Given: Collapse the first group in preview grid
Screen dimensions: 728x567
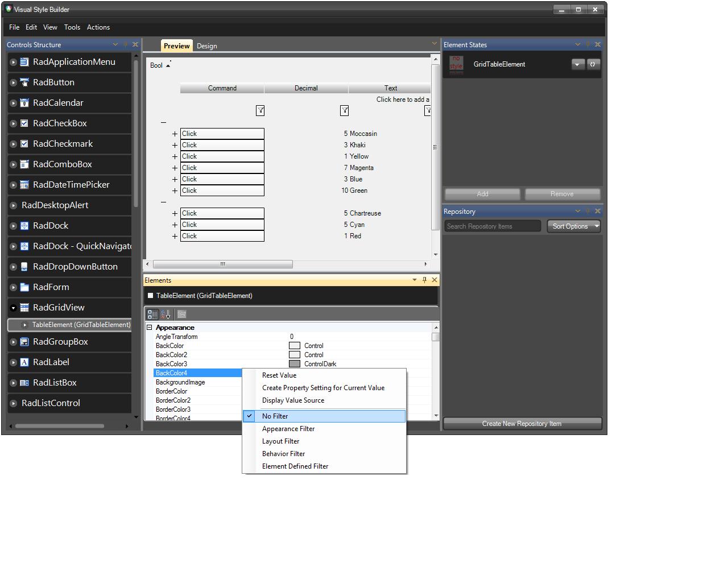Looking at the screenshot, I should coord(163,122).
